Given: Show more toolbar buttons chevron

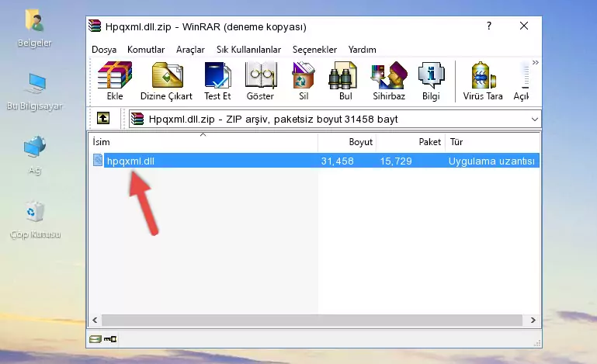Looking at the screenshot, I should click(536, 62).
